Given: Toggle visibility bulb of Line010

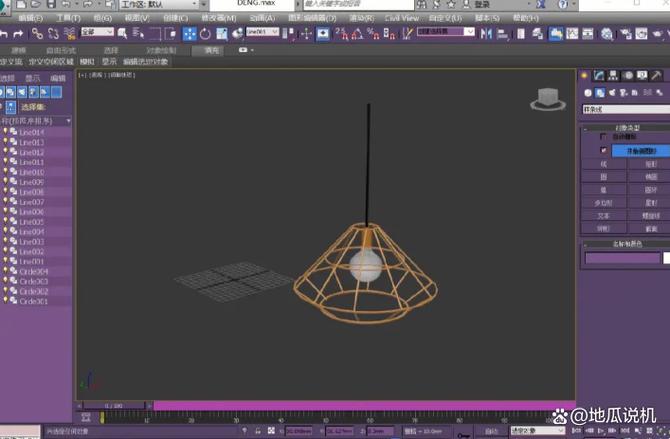Looking at the screenshot, I should [6, 172].
